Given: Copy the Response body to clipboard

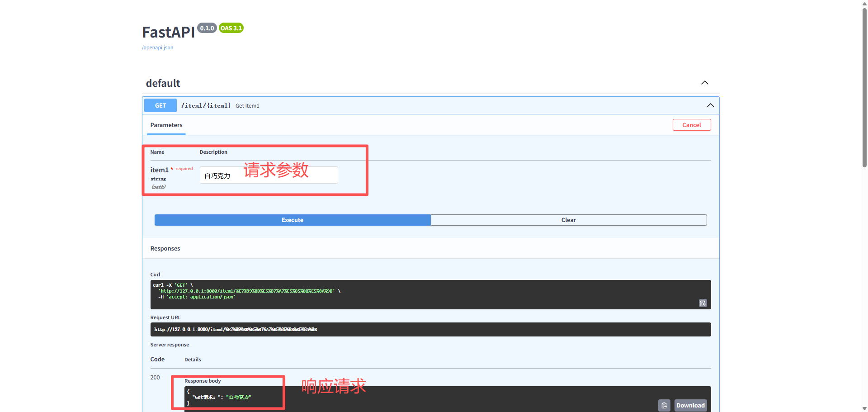Looking at the screenshot, I should point(664,405).
